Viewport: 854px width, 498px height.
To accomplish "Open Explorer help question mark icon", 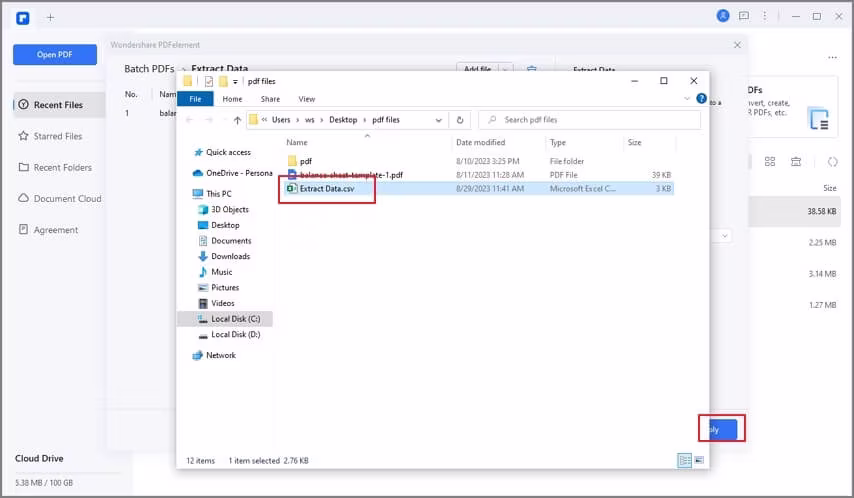I will [x=702, y=99].
